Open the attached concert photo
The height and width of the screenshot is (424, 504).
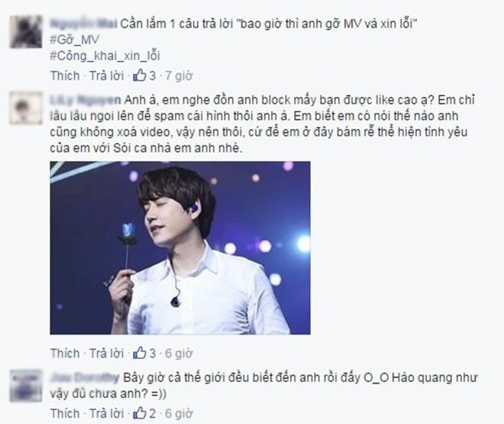[180, 248]
